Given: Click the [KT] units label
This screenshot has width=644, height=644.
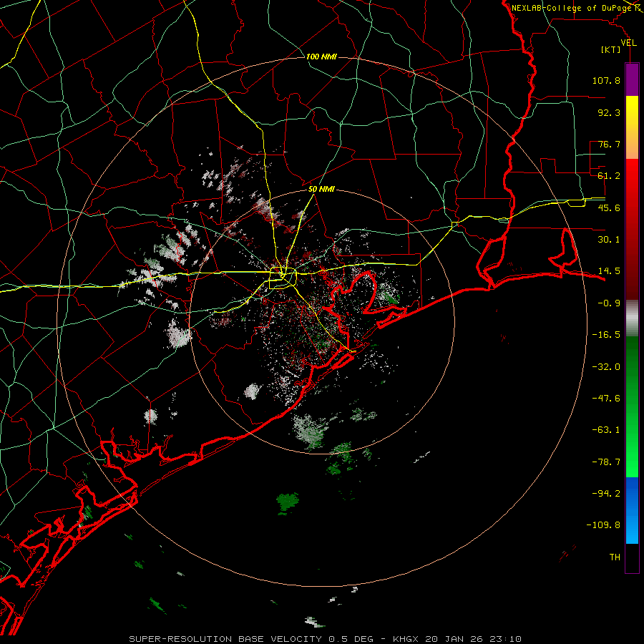Looking at the screenshot, I should pyautogui.click(x=611, y=49).
